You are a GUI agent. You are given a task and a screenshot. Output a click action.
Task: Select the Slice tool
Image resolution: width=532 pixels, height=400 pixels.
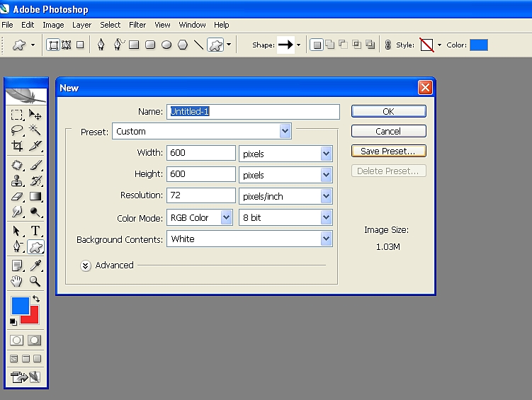(35, 146)
